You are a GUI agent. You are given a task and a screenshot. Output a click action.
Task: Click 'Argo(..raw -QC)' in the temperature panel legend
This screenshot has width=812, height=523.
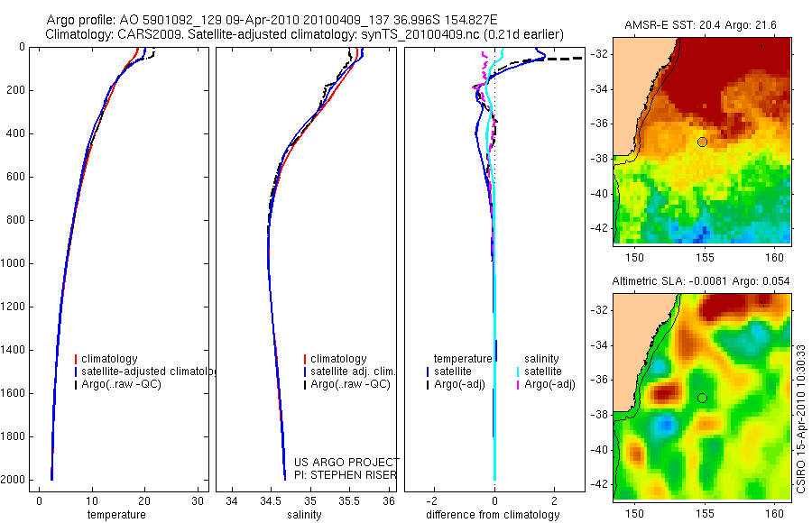[x=121, y=384]
